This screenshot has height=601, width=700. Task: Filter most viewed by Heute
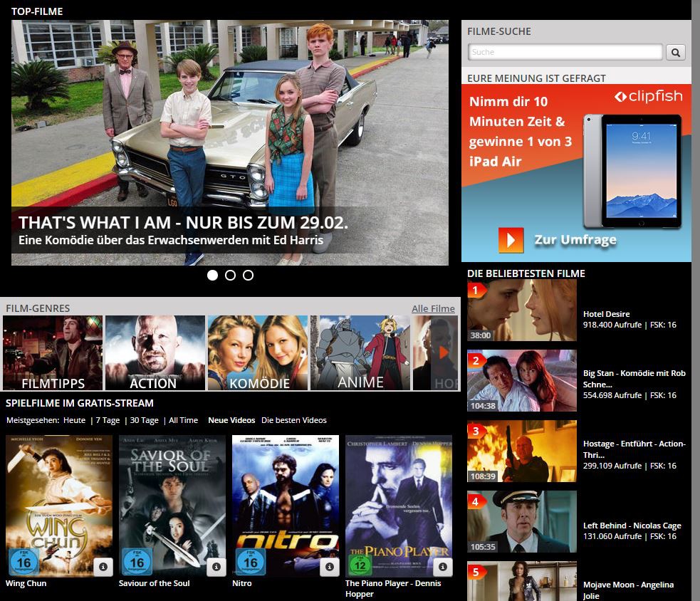coord(74,420)
